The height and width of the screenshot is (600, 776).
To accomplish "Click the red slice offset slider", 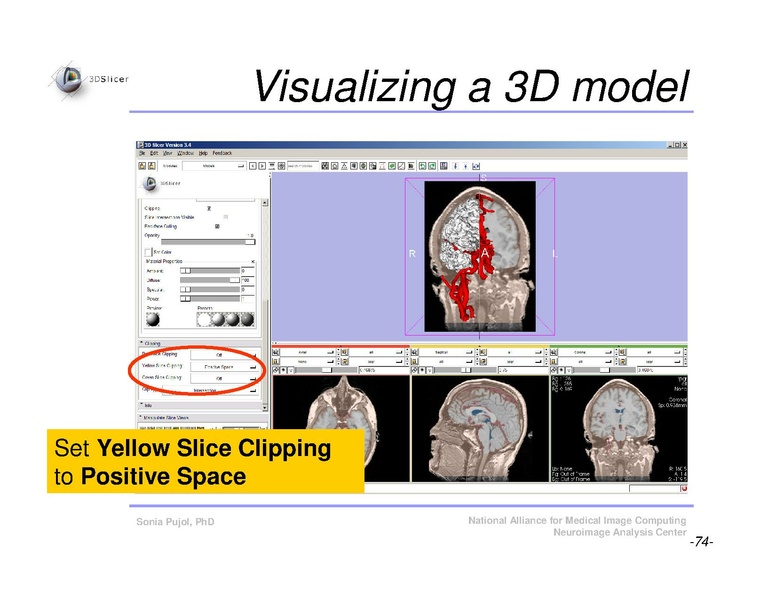I will click(326, 370).
